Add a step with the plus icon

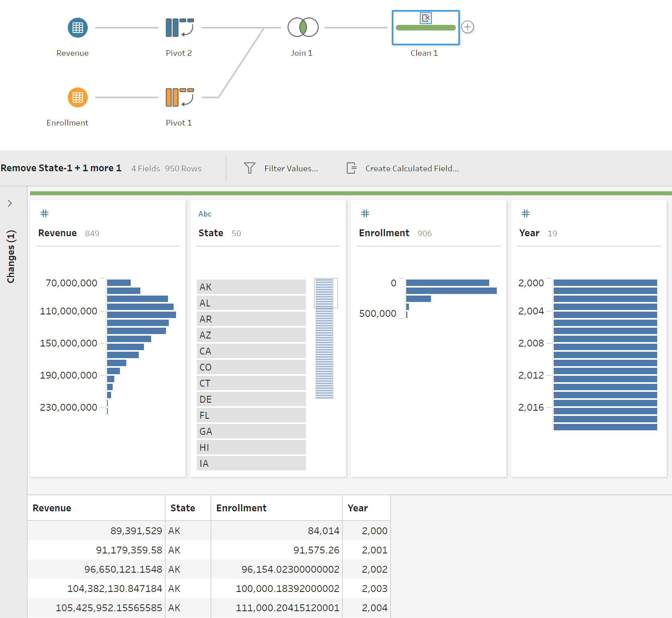[468, 27]
